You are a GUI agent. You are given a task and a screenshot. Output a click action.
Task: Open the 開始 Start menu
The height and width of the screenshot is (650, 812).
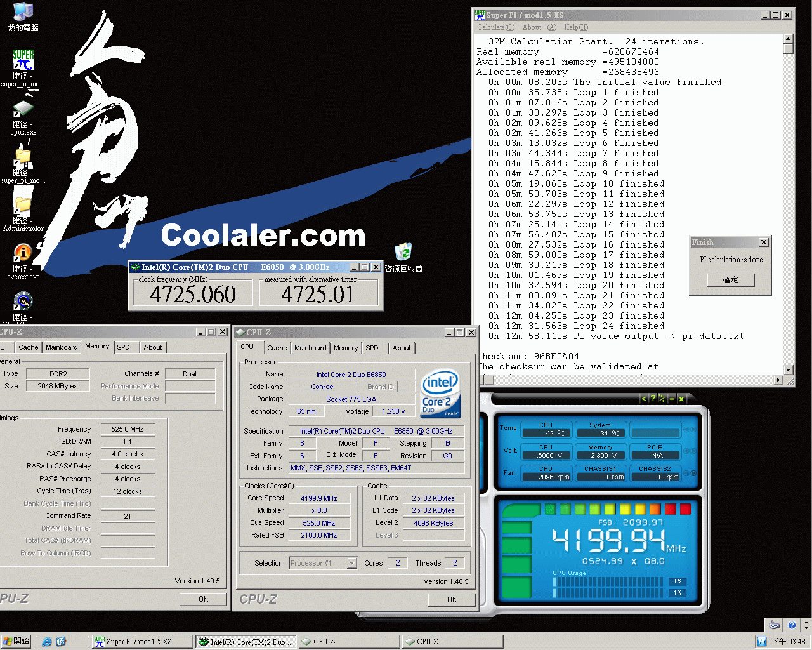[16, 642]
